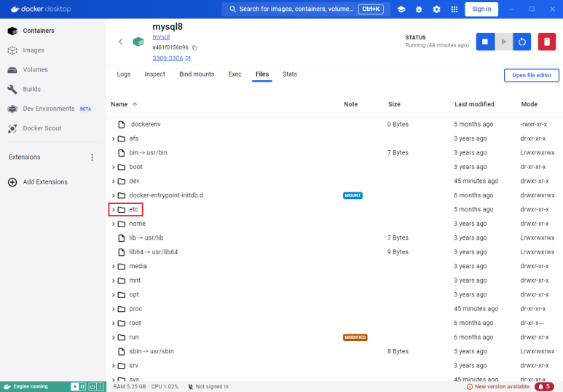Screen dimensions: 563x392
Task: Click the MOUNT badge on docker-entrypoint-initdb.d
Action: coord(353,195)
